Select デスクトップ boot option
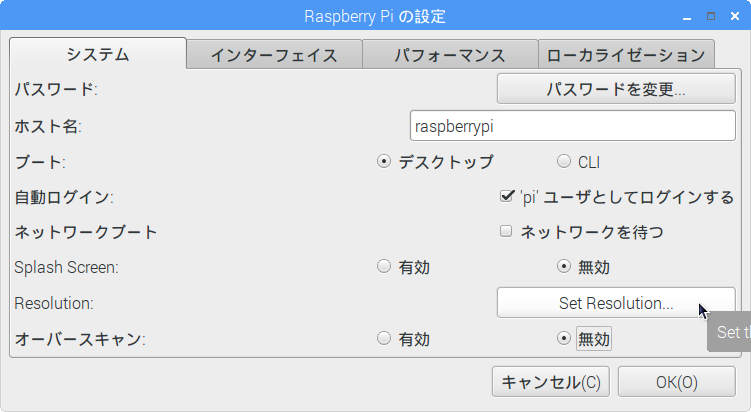 [x=435, y=162]
